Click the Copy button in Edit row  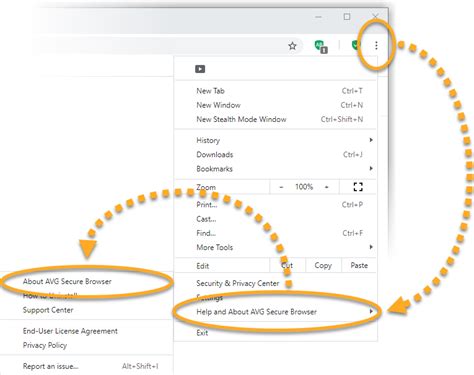pyautogui.click(x=323, y=266)
